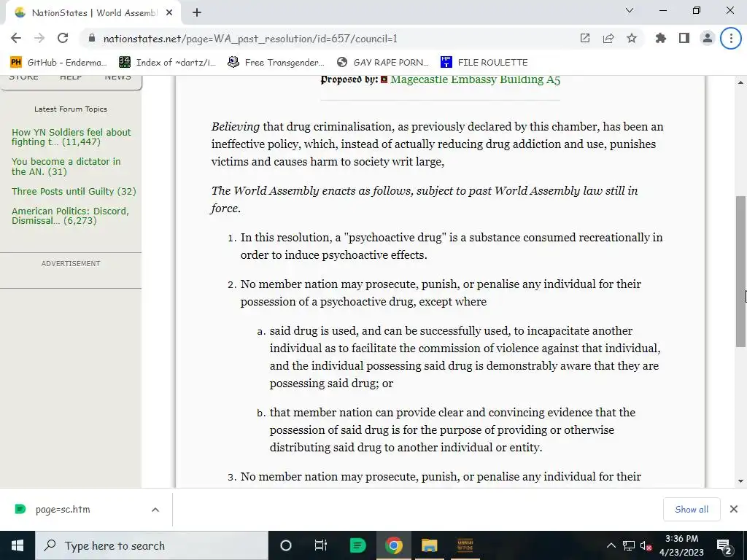Open network status tray icon
The height and width of the screenshot is (560, 747).
pos(629,545)
